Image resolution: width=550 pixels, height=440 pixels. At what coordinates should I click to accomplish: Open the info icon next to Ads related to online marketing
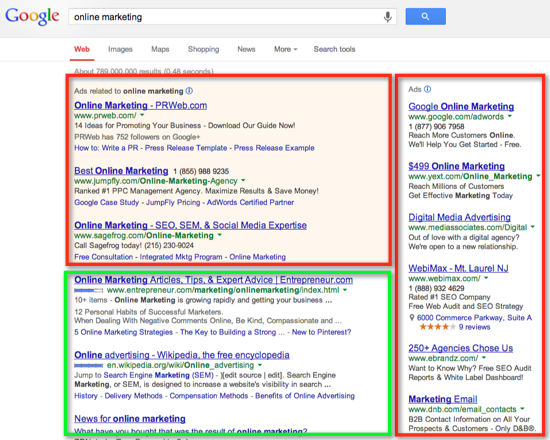(189, 91)
